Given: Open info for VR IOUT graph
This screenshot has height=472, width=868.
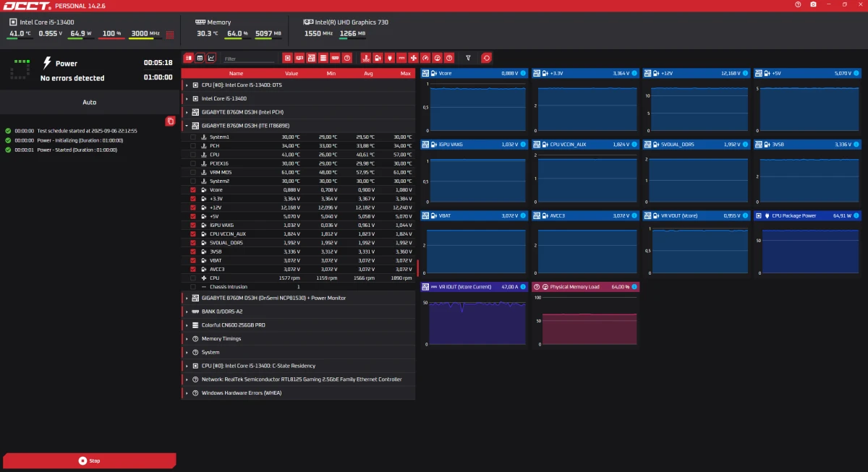Looking at the screenshot, I should [522, 287].
